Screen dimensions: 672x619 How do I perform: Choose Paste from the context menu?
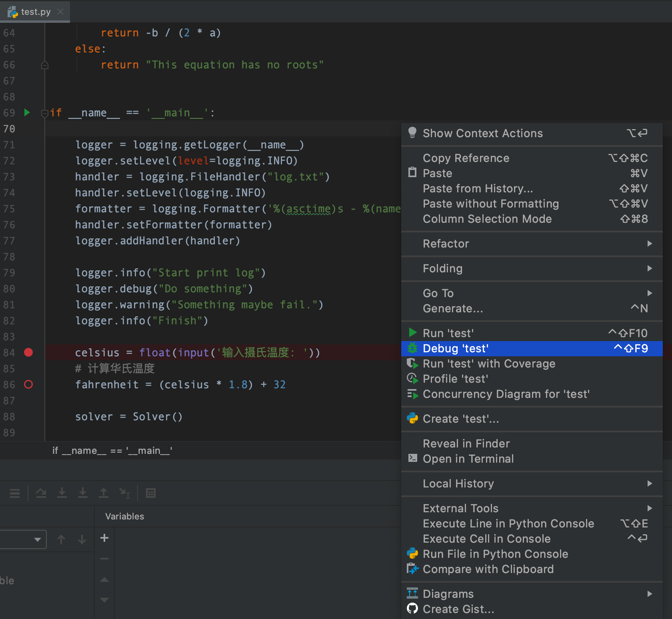pyautogui.click(x=532, y=173)
